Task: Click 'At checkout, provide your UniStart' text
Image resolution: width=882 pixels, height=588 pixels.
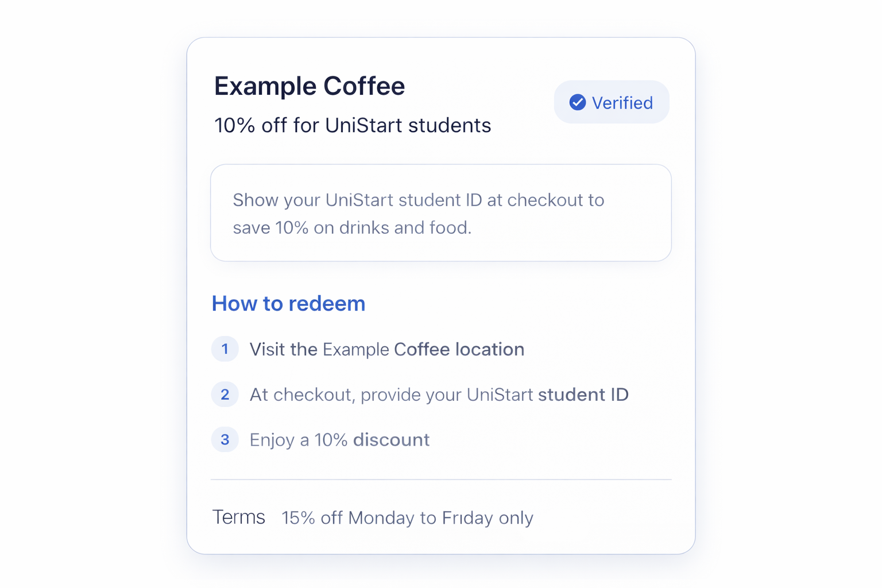Action: coord(391,394)
